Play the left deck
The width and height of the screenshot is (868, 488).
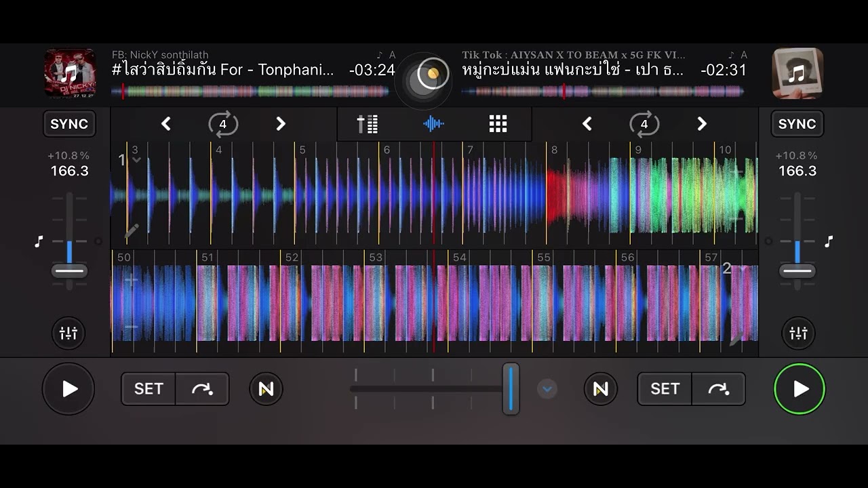[x=68, y=389]
